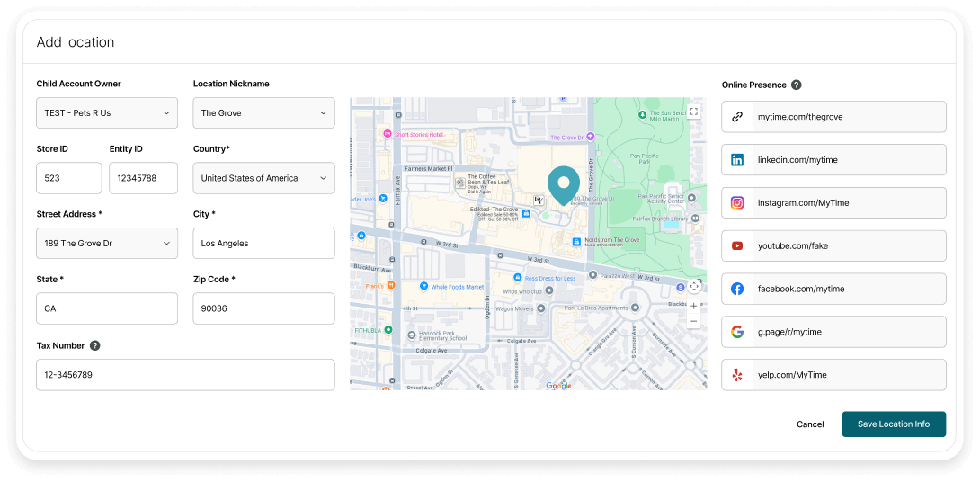Click the LinkedIn icon
The width and height of the screenshot is (980, 482).
(737, 160)
